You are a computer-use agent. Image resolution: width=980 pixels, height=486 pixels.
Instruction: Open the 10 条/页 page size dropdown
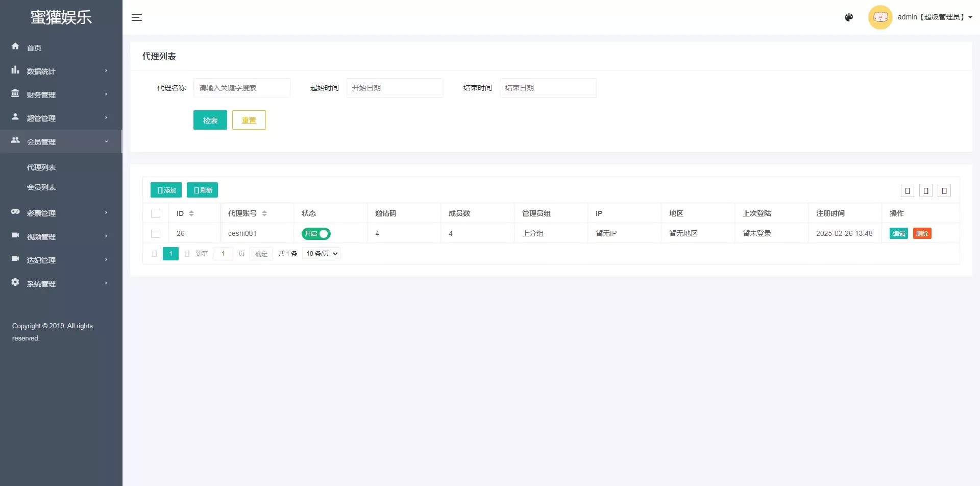tap(321, 253)
